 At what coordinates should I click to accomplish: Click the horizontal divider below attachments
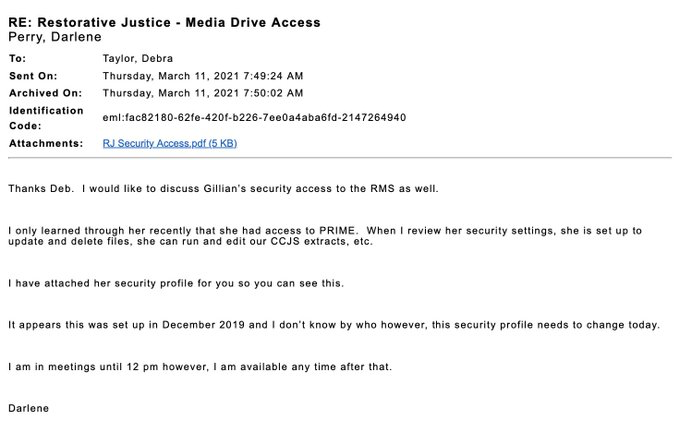(x=340, y=158)
